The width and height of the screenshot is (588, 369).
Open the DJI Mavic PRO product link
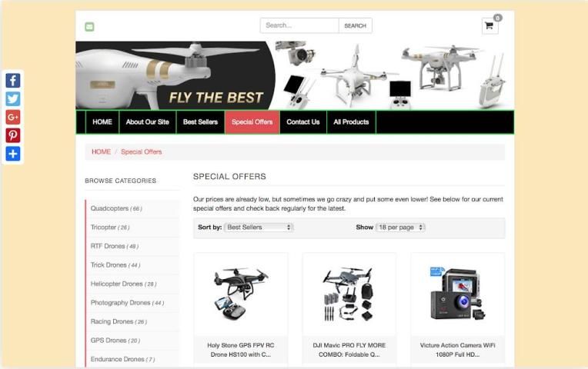[x=349, y=350]
